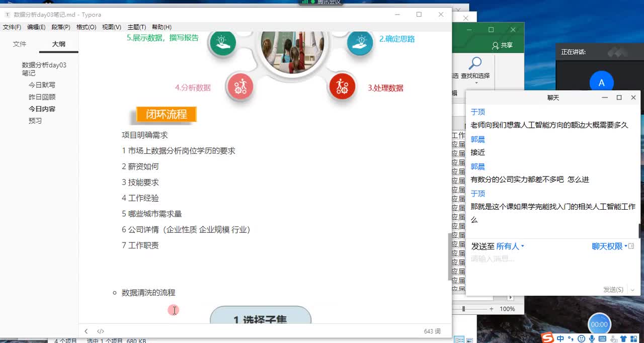This screenshot has height=343, width=644.
Task: Click the line 1 市场上数据分析岗位学历的要求
Action: point(179,151)
